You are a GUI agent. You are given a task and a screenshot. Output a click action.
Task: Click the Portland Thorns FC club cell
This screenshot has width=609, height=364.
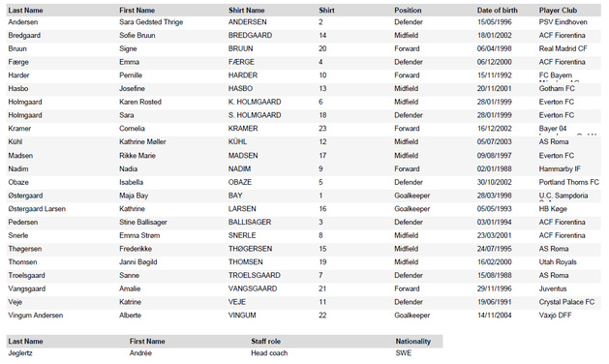[x=568, y=182]
